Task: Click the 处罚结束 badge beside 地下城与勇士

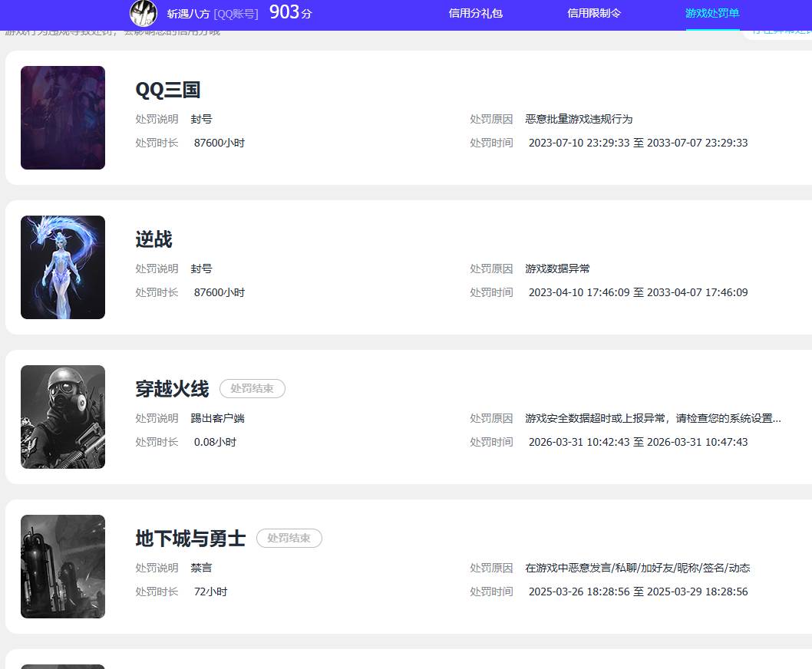Action: point(289,538)
